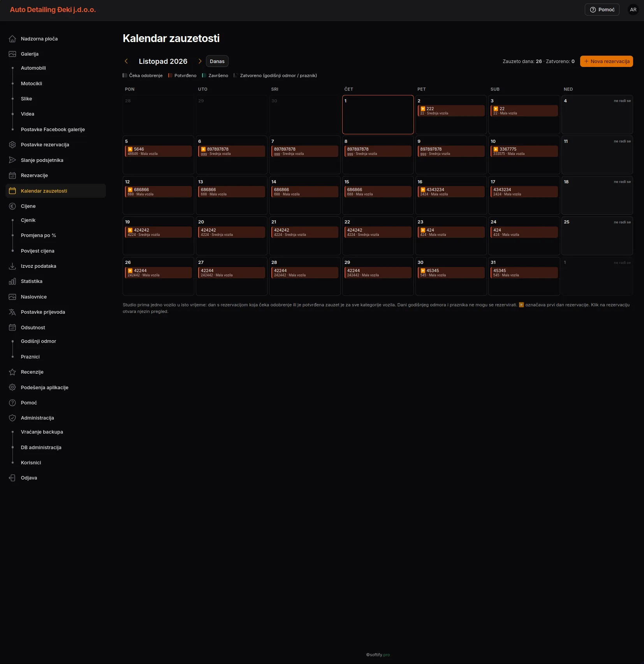Click the Slanje podsjetnika send icon
The image size is (644, 664).
[12, 160]
